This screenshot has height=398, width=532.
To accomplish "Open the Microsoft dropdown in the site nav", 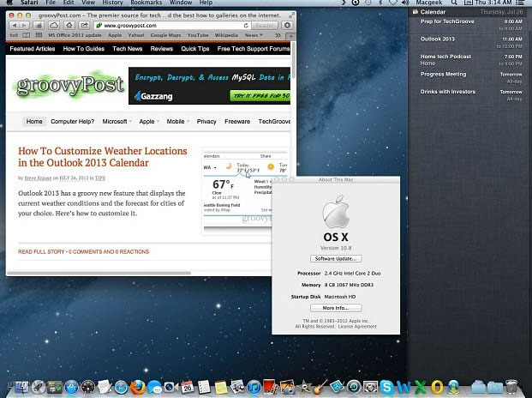I will click(x=117, y=122).
